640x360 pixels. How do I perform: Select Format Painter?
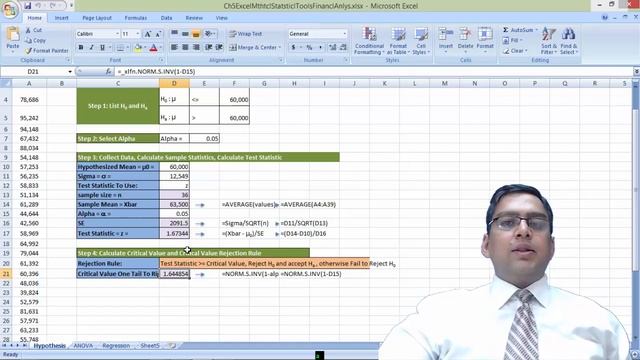pyautogui.click(x=47, y=51)
